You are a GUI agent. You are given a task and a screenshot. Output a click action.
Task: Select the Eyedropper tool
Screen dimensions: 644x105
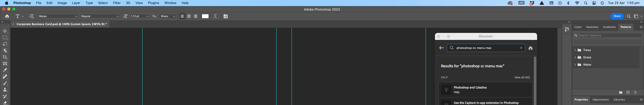(x=5, y=70)
